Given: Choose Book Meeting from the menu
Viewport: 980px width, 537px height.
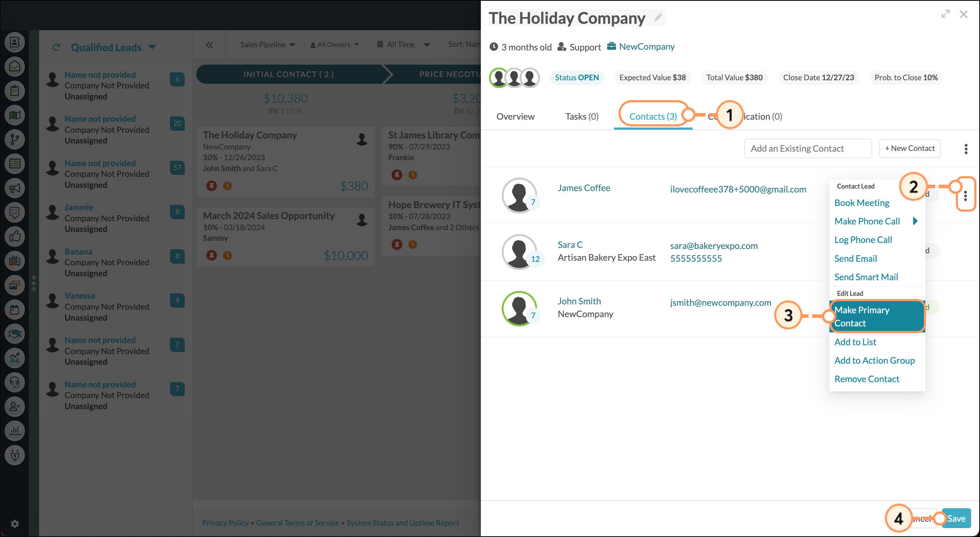Looking at the screenshot, I should pyautogui.click(x=862, y=203).
